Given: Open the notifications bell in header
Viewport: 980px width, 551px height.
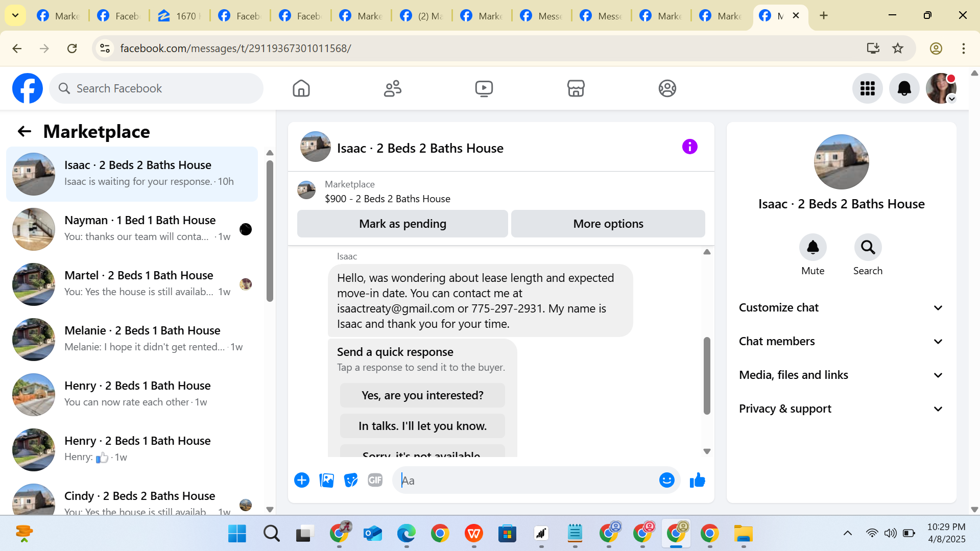Looking at the screenshot, I should coord(904,88).
